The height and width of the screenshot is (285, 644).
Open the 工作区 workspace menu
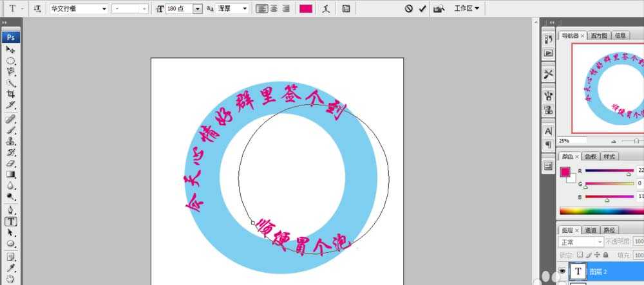coord(466,8)
